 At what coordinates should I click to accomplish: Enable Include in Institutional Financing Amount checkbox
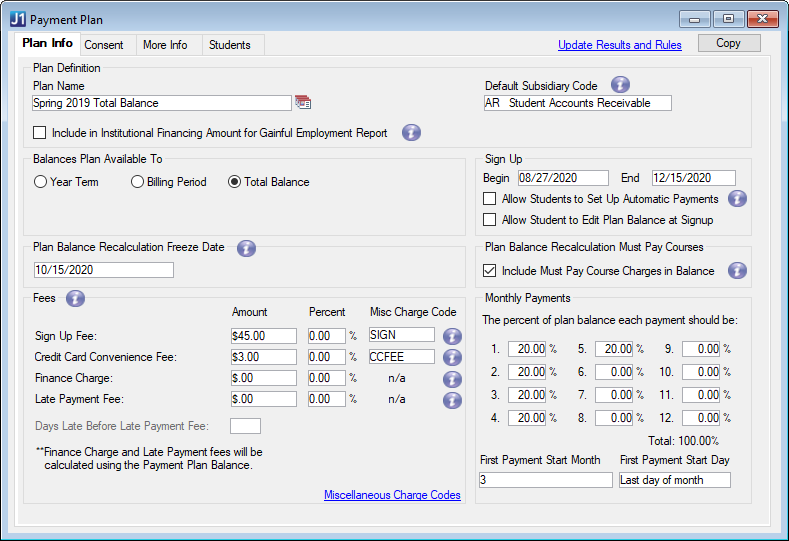pyautogui.click(x=40, y=132)
